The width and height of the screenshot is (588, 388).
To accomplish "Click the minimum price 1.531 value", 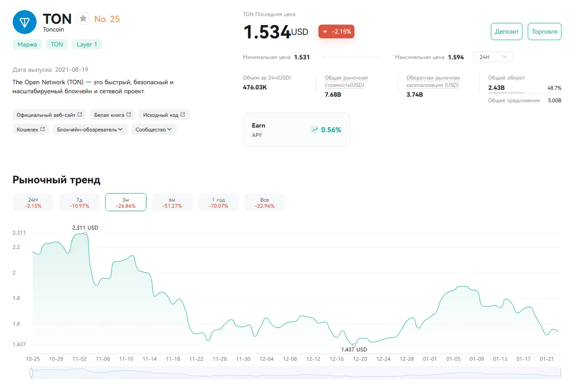I will tap(302, 57).
